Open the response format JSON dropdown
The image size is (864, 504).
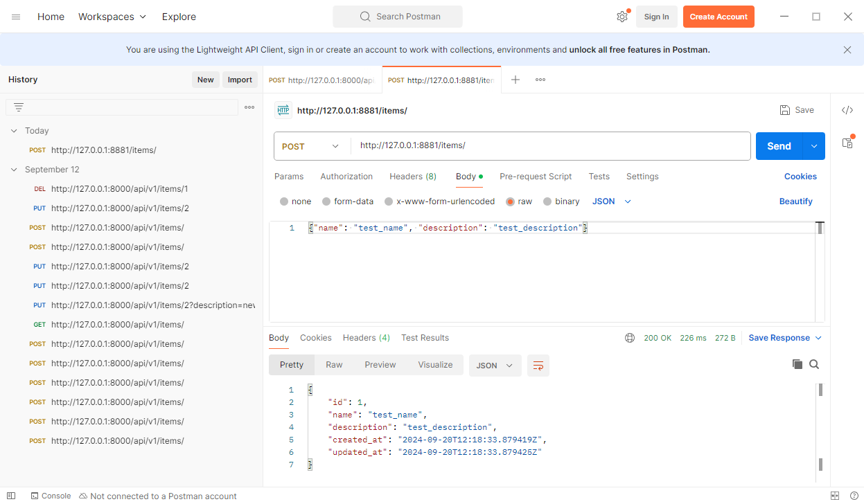[495, 366]
